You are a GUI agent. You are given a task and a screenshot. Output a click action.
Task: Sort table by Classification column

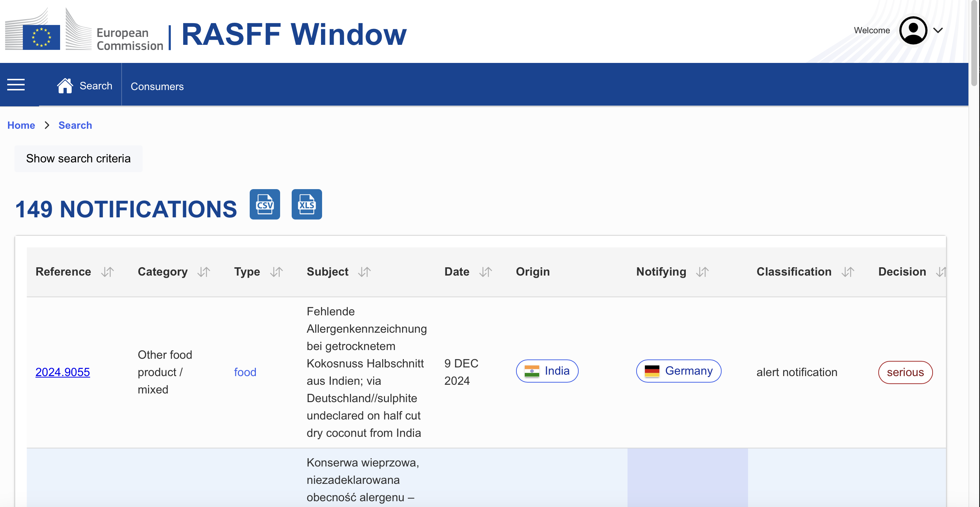tap(848, 272)
